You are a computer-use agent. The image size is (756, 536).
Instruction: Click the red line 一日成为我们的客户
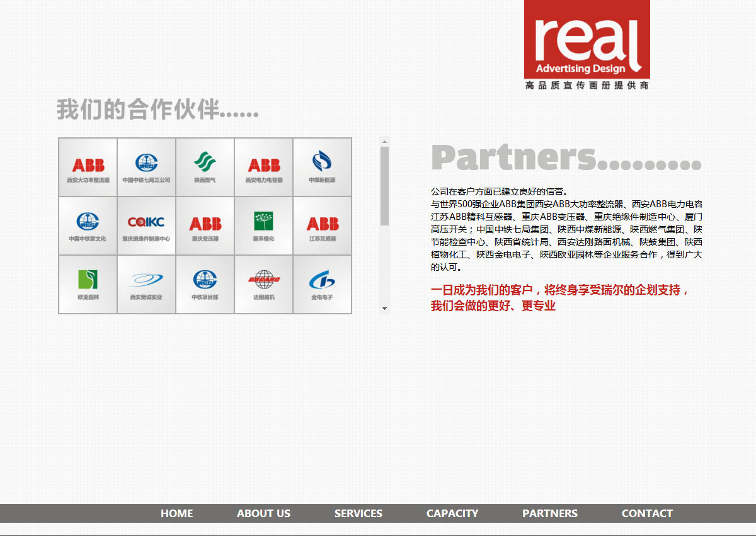[561, 290]
